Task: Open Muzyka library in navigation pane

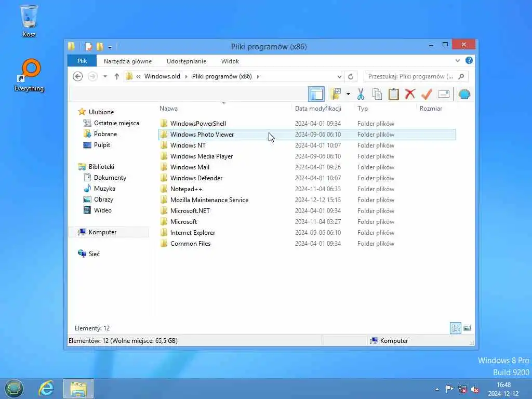Action: click(99, 188)
